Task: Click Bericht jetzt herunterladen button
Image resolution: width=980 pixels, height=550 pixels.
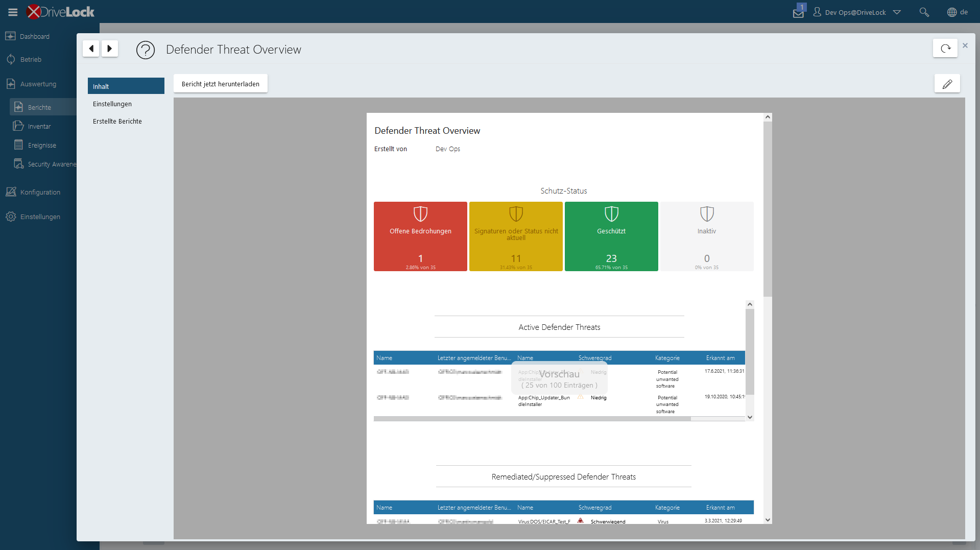Action: coord(221,84)
